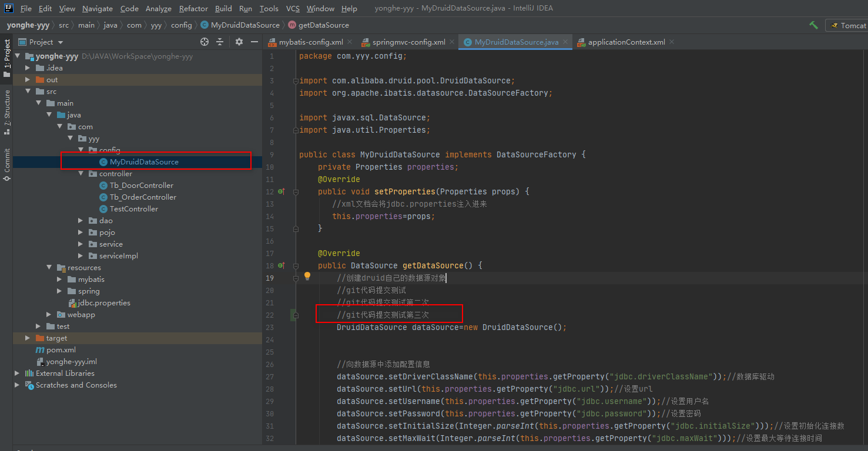The image size is (868, 451).
Task: Expand the target folder
Action: 28,338
